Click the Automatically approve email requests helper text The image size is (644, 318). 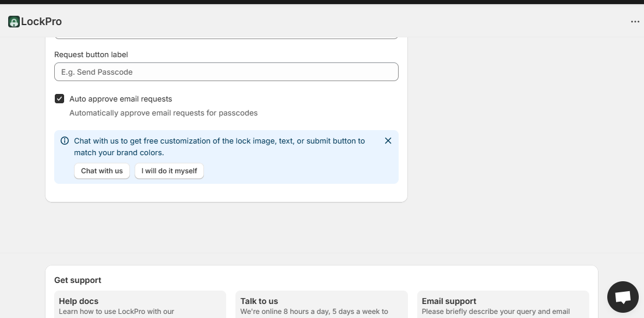point(163,113)
